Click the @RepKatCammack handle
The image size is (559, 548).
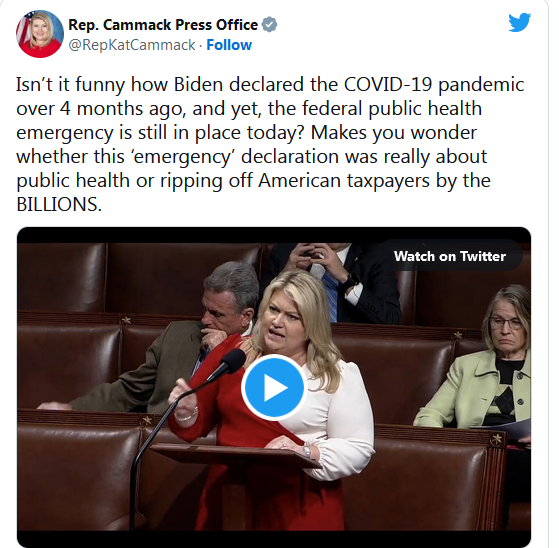[132, 45]
